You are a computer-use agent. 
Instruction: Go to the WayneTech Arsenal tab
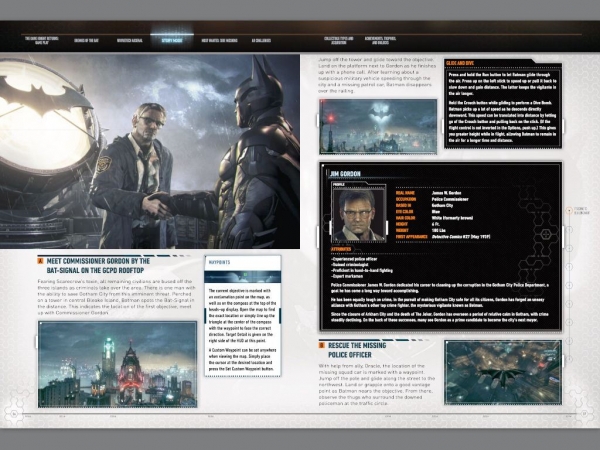point(129,41)
